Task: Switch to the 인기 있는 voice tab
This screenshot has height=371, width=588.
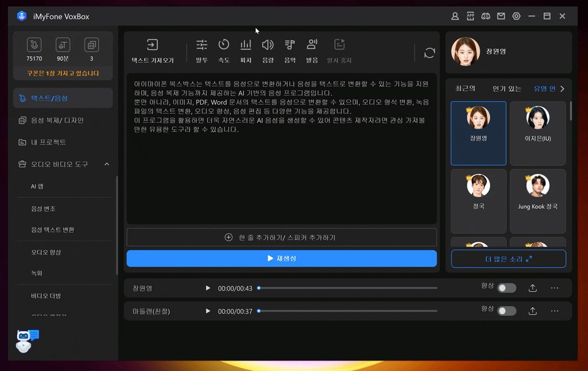Action: (x=507, y=89)
